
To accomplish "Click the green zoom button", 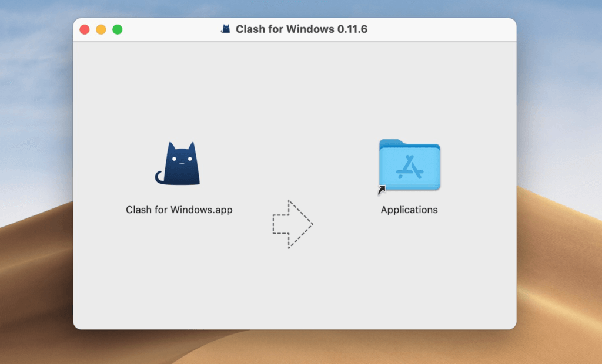I will point(117,28).
